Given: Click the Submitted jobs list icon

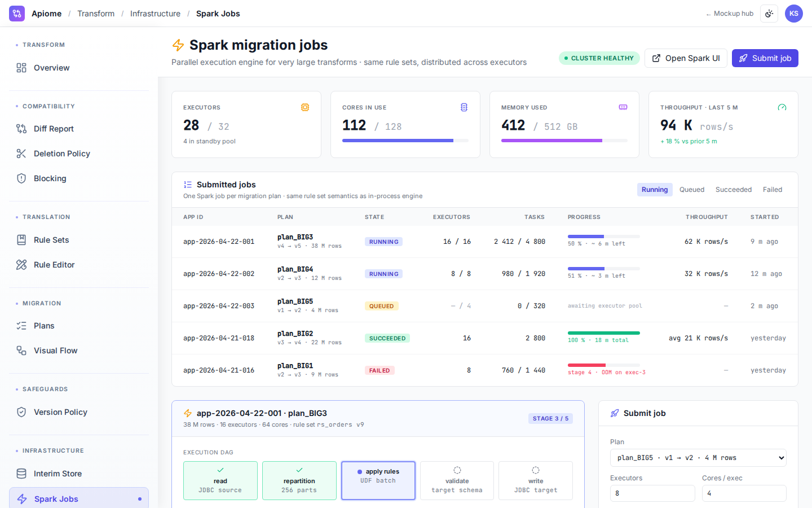Looking at the screenshot, I should tap(188, 185).
